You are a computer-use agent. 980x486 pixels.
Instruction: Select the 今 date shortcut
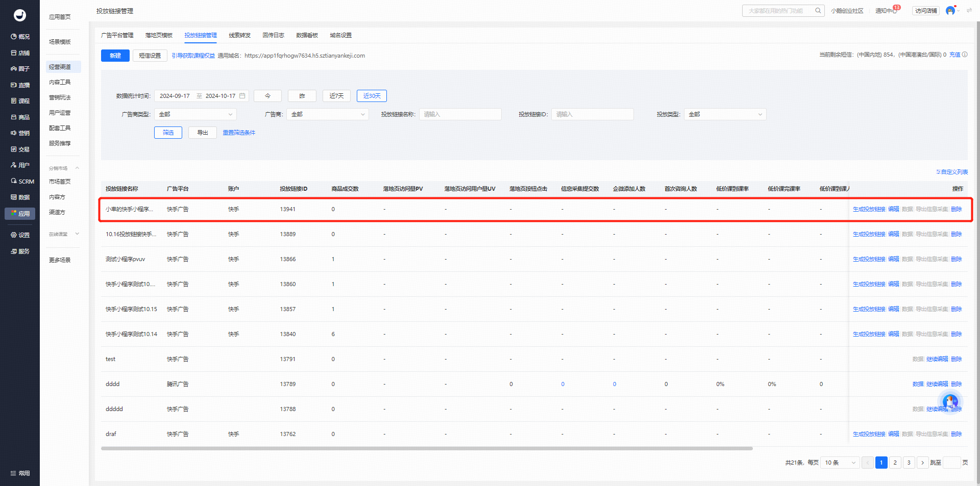pos(267,96)
